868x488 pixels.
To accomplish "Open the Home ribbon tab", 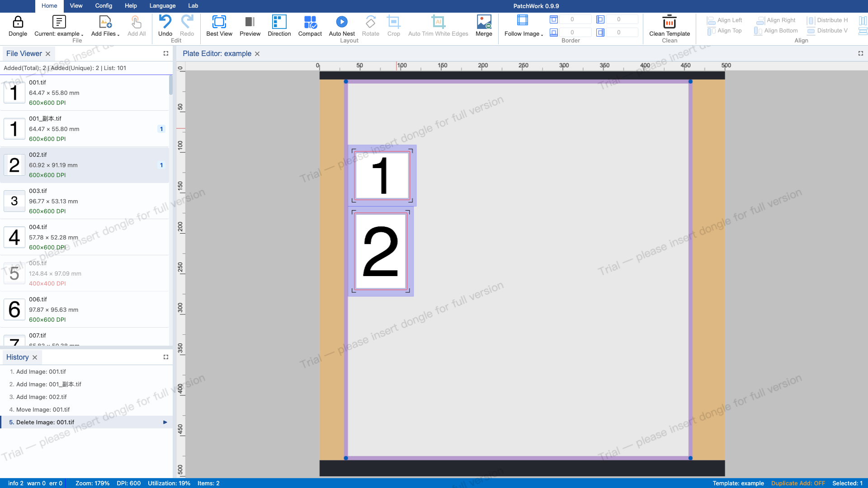I will point(49,6).
